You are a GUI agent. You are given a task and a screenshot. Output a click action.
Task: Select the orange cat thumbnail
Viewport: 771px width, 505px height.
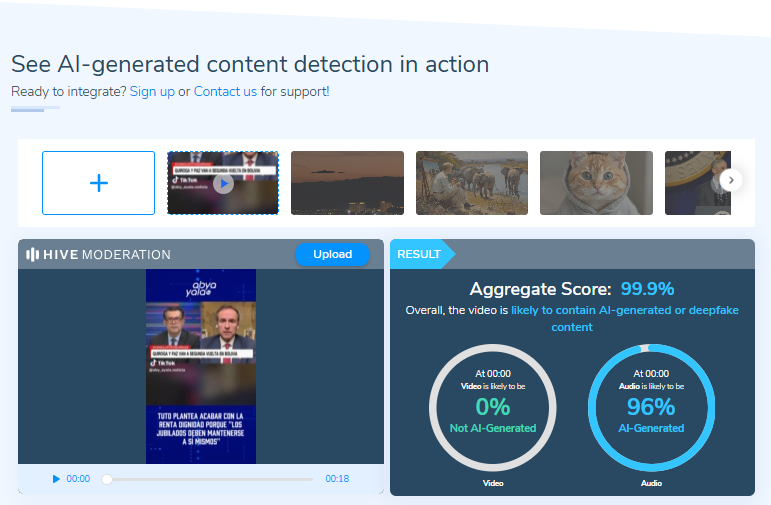(x=596, y=183)
